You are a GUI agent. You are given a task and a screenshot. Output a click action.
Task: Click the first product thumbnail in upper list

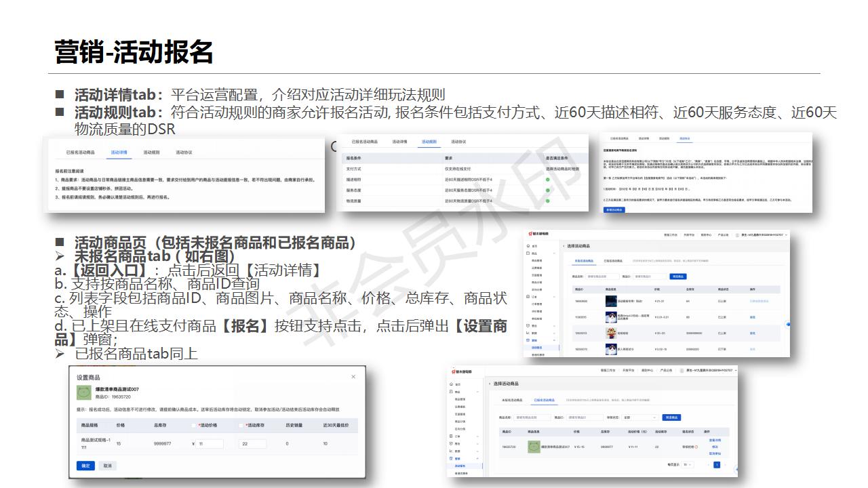[611, 301]
